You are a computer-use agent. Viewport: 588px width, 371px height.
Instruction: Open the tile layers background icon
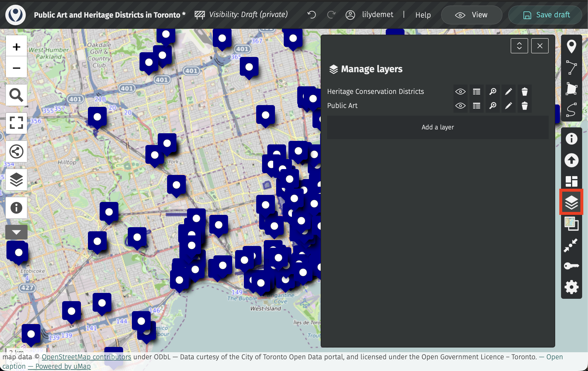pyautogui.click(x=571, y=224)
